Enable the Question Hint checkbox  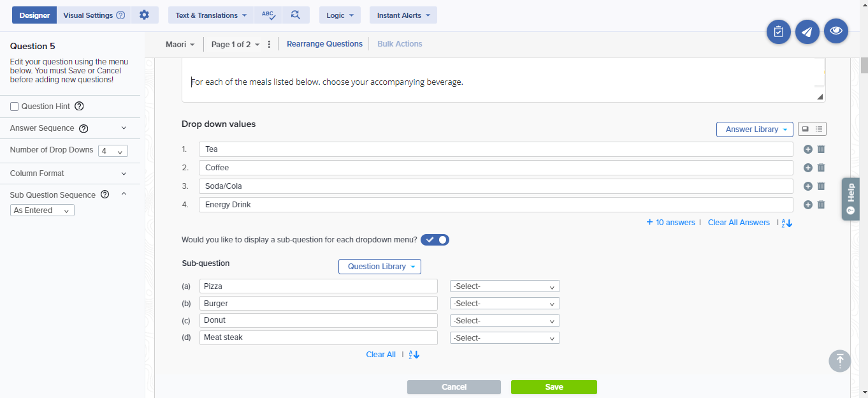pos(15,107)
